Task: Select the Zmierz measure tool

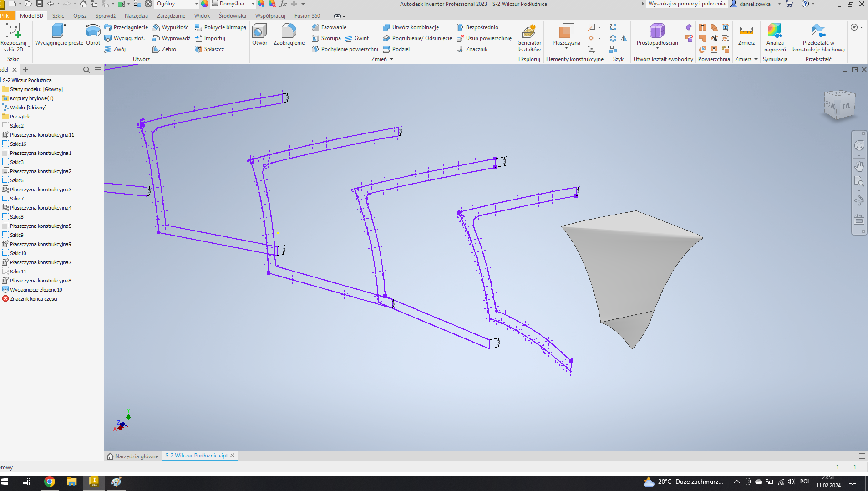Action: pos(746,35)
